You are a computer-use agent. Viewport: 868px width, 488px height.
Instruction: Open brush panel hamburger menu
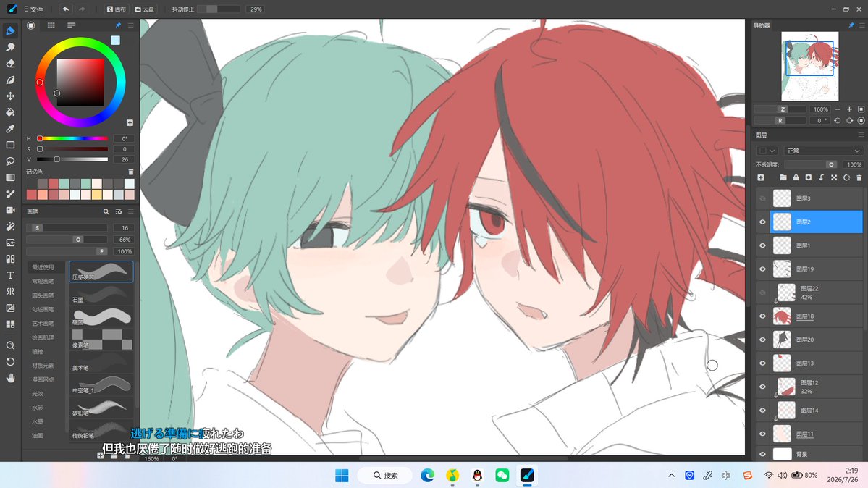click(130, 211)
